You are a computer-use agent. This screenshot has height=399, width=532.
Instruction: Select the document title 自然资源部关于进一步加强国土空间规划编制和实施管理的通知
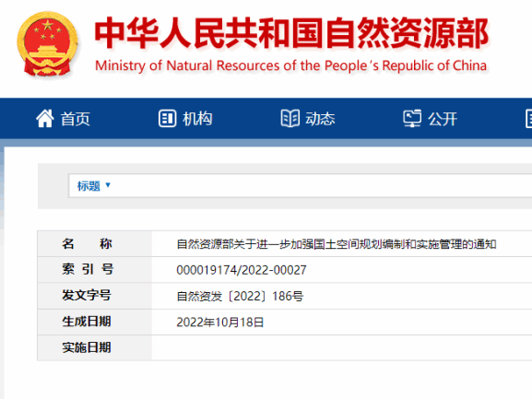tap(337, 244)
